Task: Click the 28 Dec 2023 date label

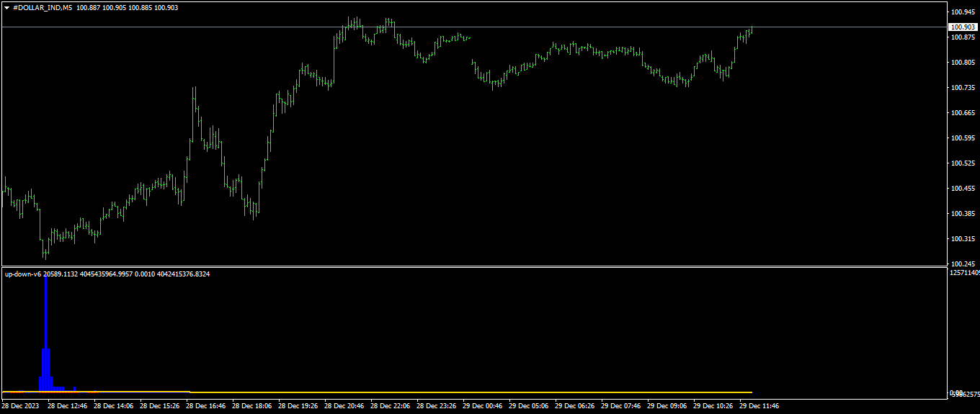Action: coord(21,406)
